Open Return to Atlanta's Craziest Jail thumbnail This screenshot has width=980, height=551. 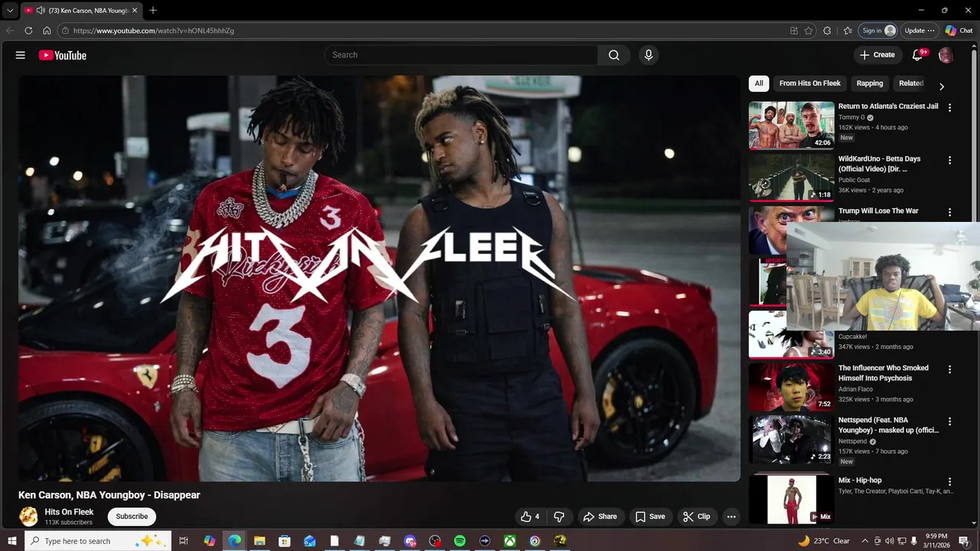point(792,126)
